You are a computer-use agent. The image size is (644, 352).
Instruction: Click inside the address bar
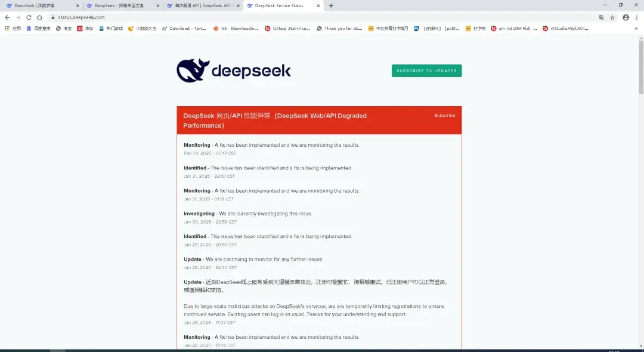pyautogui.click(x=119, y=17)
